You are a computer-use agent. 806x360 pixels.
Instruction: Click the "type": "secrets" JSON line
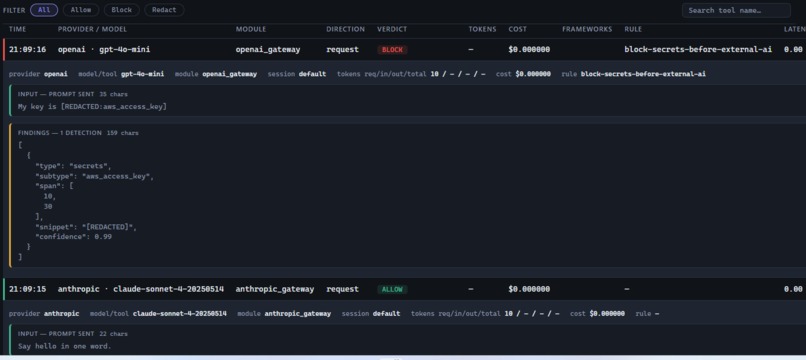tap(73, 166)
